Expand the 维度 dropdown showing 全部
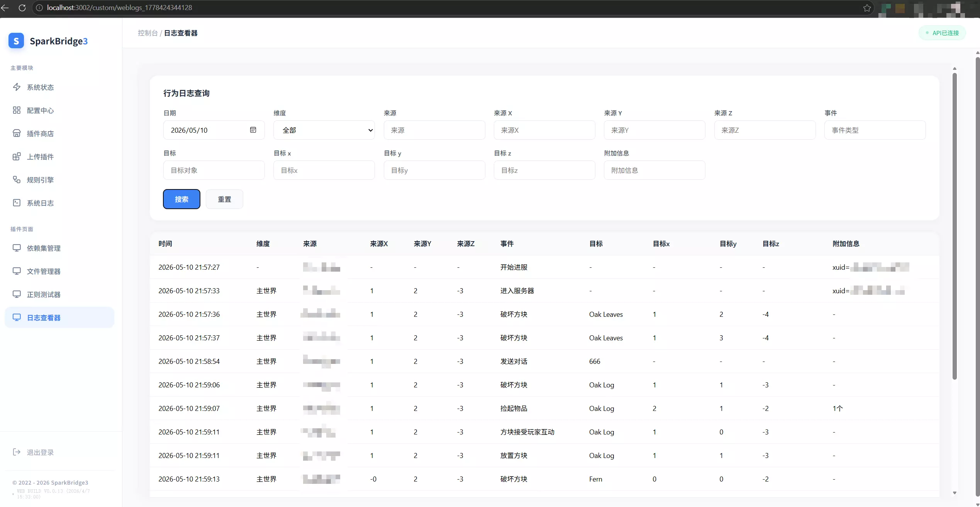 [x=324, y=130]
